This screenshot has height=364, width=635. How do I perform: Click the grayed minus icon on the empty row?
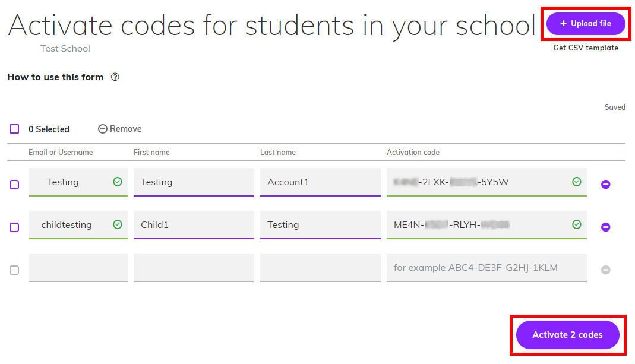[x=605, y=270]
